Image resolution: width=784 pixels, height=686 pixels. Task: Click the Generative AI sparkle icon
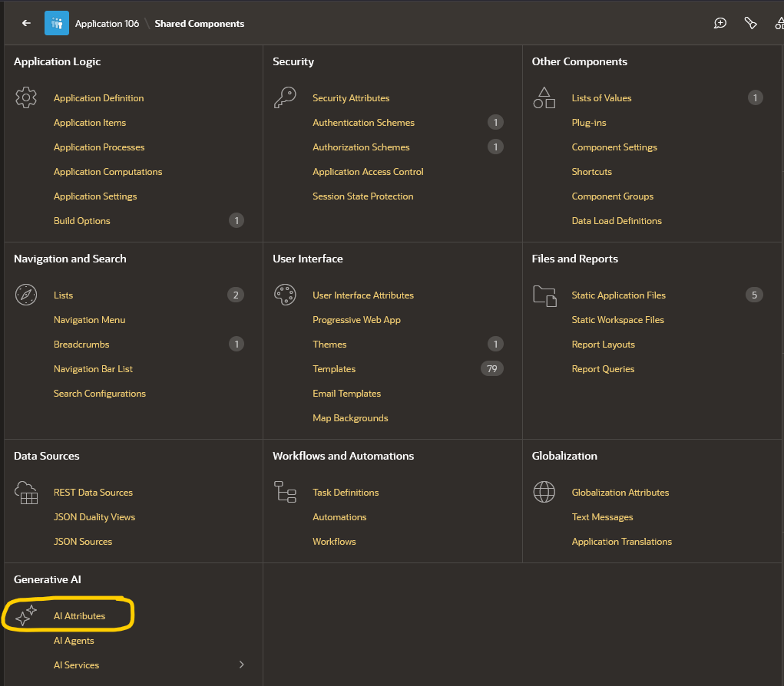pos(26,615)
